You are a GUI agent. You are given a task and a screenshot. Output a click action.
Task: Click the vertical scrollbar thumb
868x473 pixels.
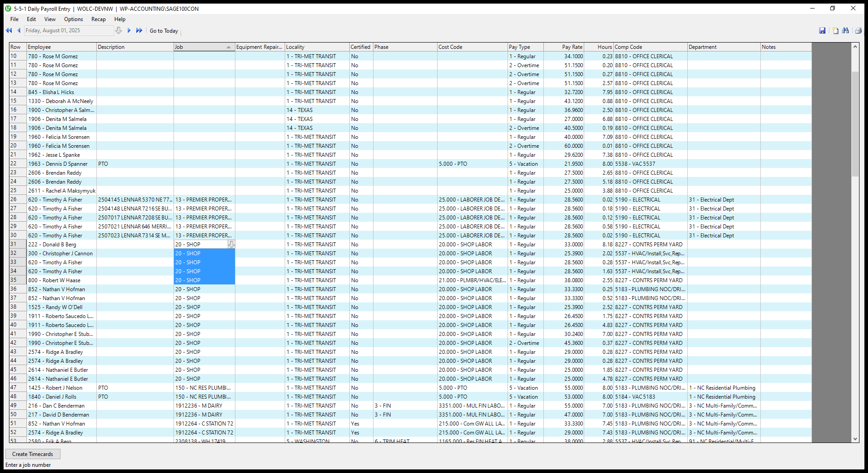pyautogui.click(x=855, y=123)
